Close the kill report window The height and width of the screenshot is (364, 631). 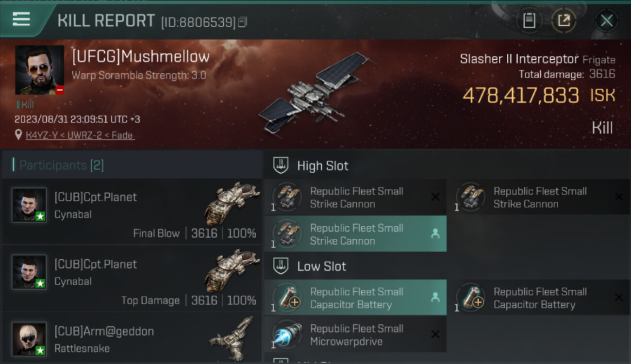[x=606, y=20]
